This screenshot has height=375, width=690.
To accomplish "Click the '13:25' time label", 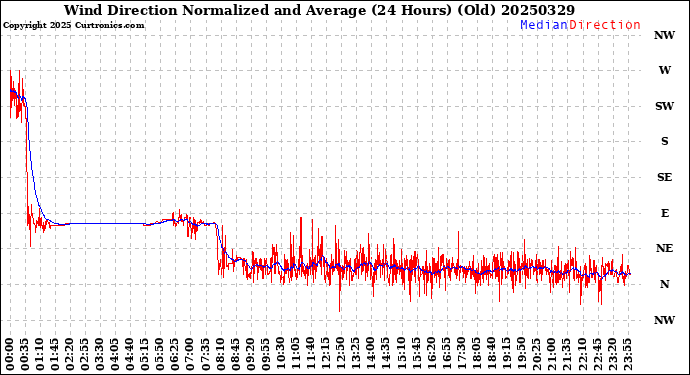I will pyautogui.click(x=356, y=354).
